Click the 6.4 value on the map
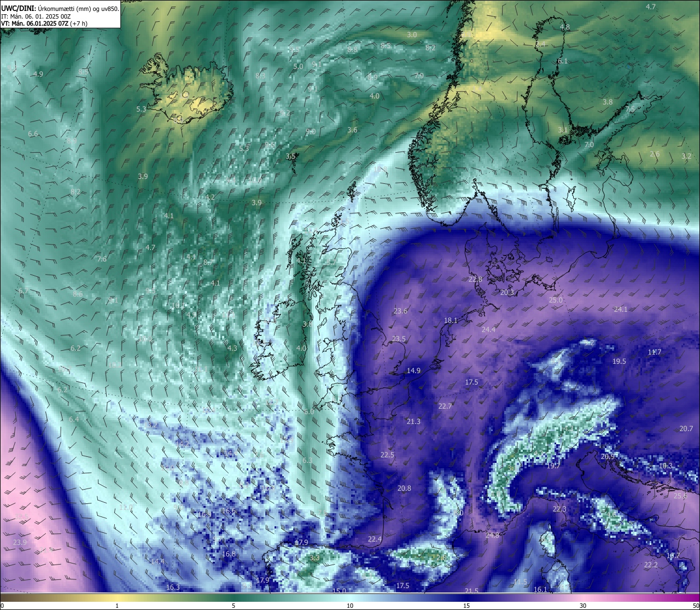The width and height of the screenshot is (700, 610). 74,419
